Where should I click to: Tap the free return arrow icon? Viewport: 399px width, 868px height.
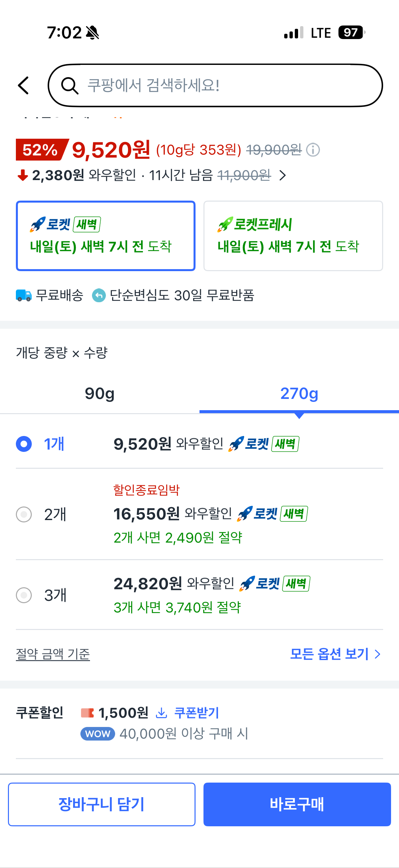pos(99,296)
